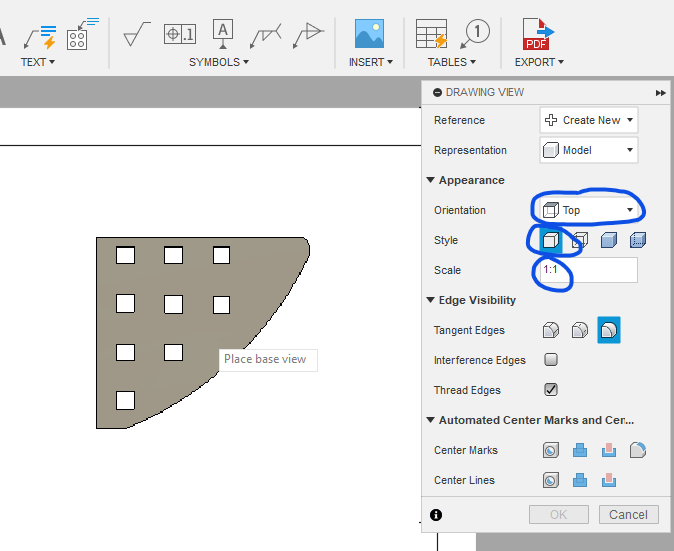The height and width of the screenshot is (551, 674).
Task: Click pink Center Lines icon
Action: click(x=609, y=480)
